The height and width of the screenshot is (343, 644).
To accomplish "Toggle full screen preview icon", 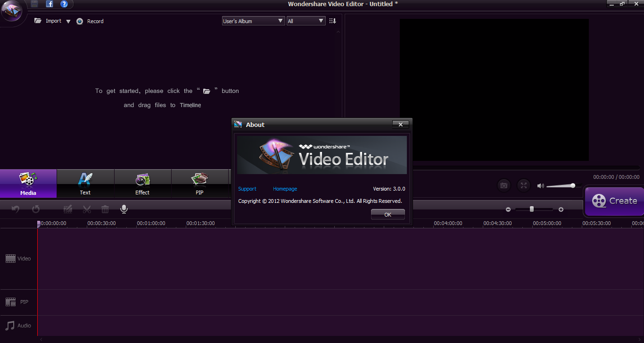I will coord(524,185).
